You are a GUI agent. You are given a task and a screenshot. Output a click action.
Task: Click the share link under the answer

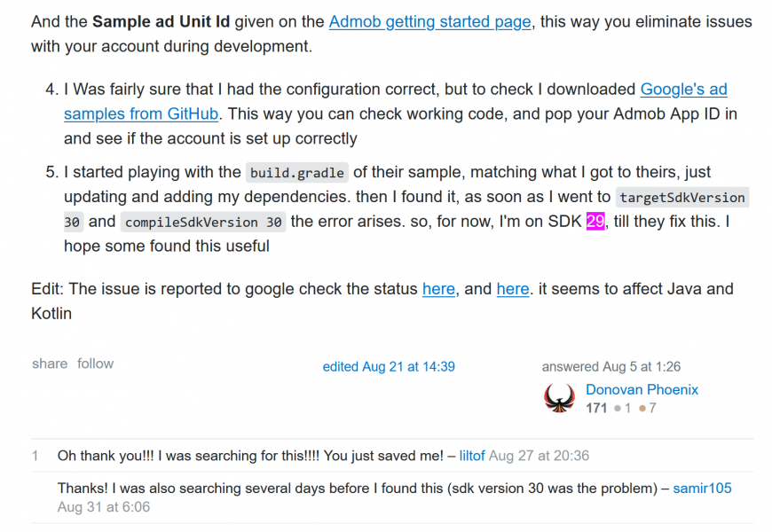coord(50,364)
